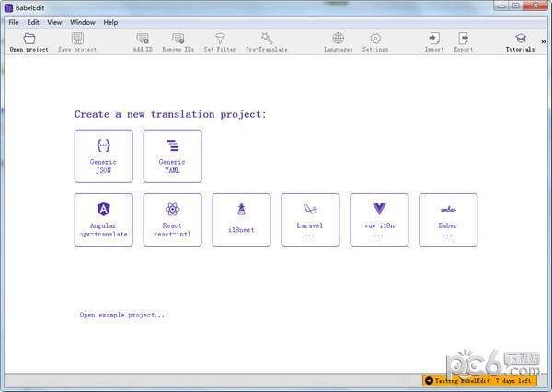Click the Import toolbar icon

point(433,41)
